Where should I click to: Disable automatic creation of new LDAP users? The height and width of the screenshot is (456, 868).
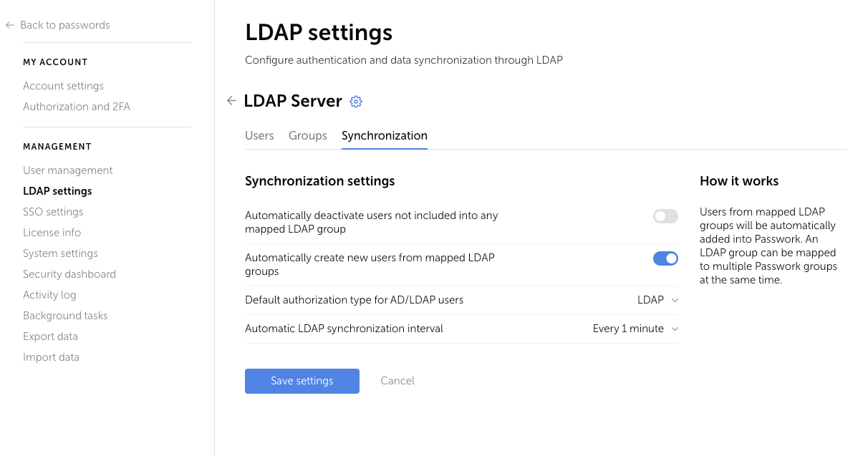click(665, 258)
